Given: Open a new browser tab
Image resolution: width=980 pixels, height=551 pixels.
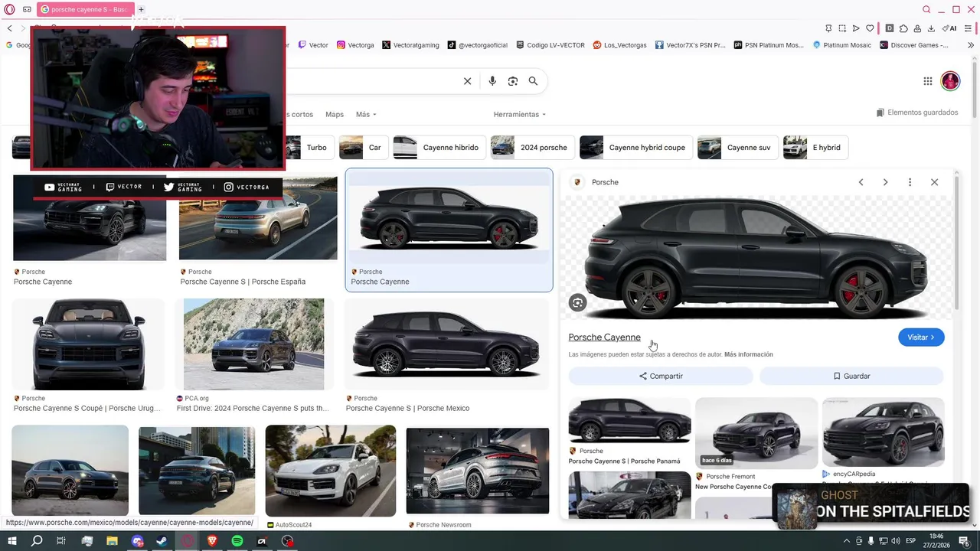Looking at the screenshot, I should (x=141, y=9).
